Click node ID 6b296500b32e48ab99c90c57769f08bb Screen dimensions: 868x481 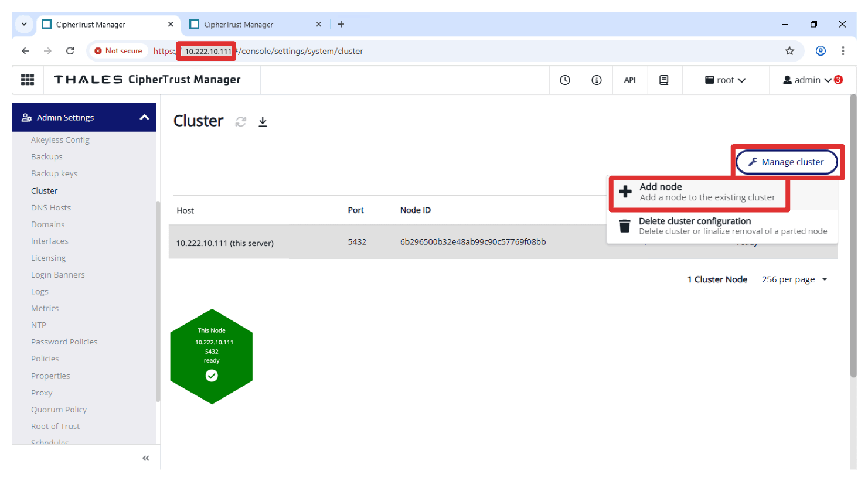coord(473,242)
